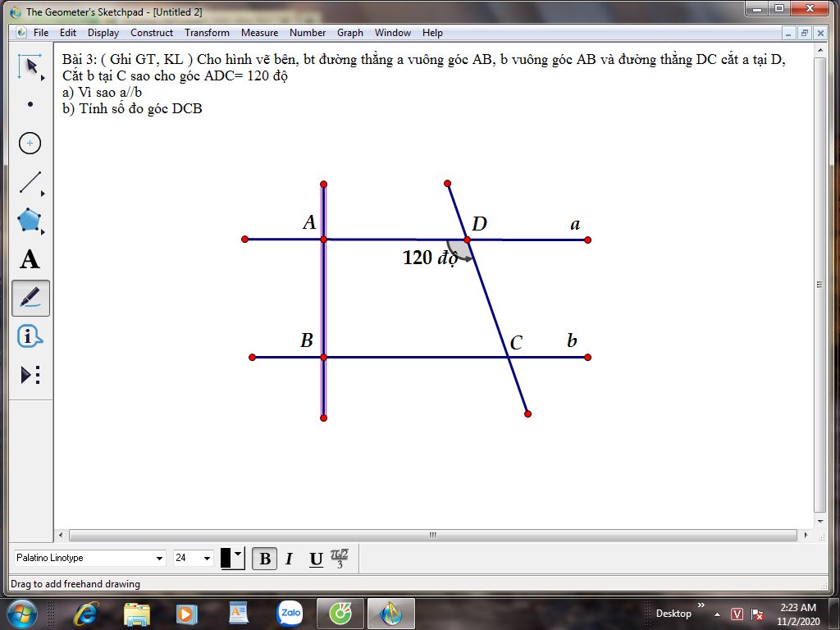Restore the inner document window

(x=804, y=33)
